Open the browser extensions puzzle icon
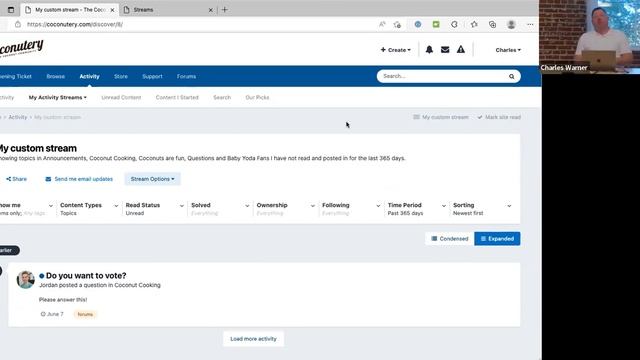Image resolution: width=640 pixels, height=360 pixels. 454,24
